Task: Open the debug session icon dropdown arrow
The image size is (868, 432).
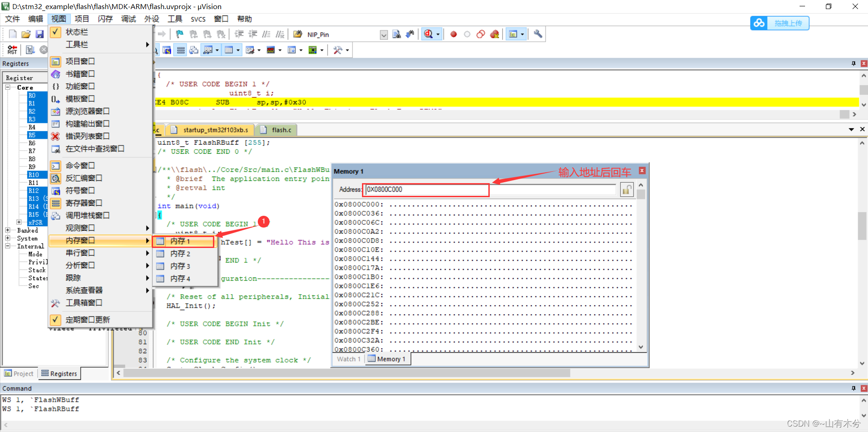Action: 438,34
